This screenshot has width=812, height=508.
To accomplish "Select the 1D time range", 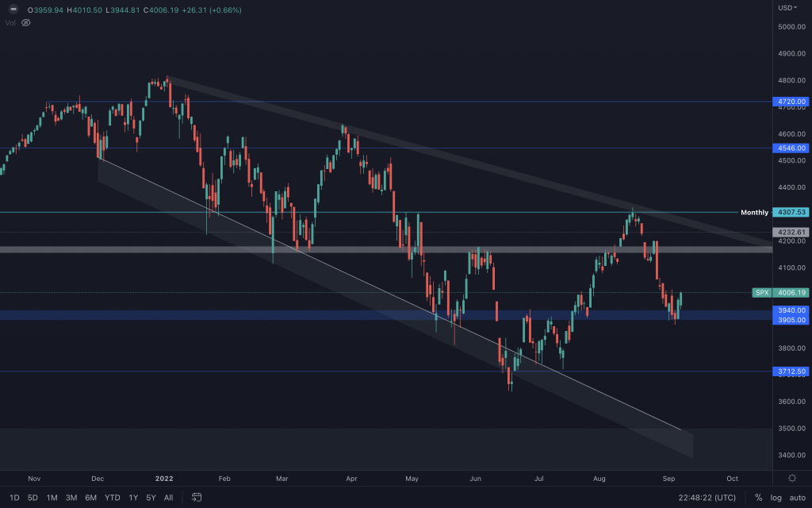I will coord(14,498).
